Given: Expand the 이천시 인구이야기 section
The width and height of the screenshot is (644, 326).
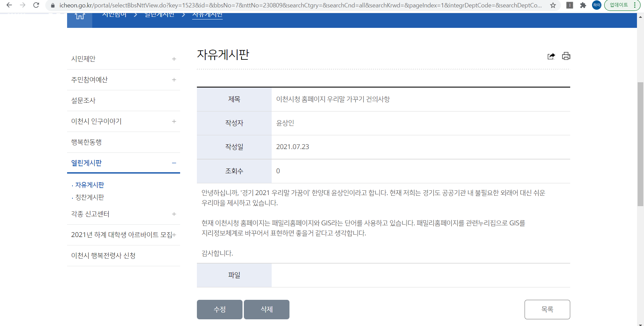Looking at the screenshot, I should [174, 122].
